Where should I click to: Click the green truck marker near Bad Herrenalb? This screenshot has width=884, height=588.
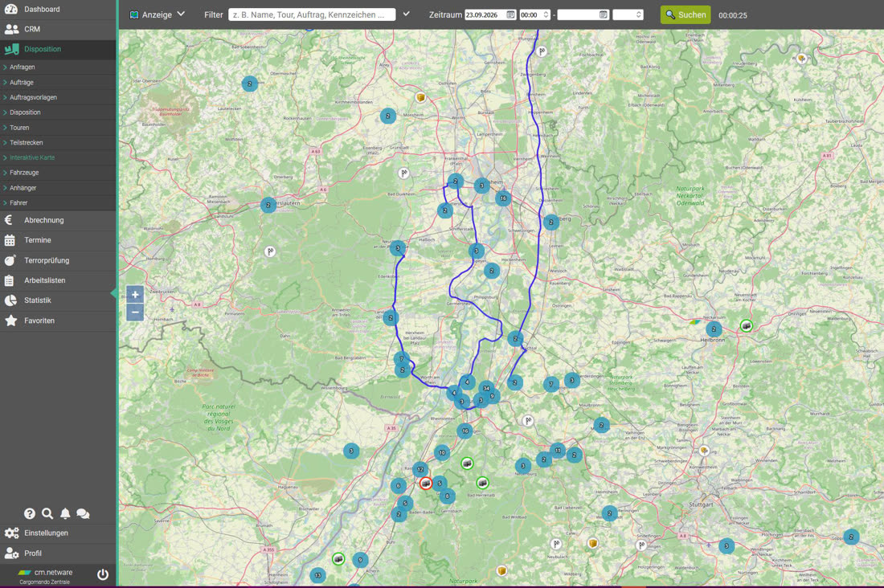coord(483,483)
